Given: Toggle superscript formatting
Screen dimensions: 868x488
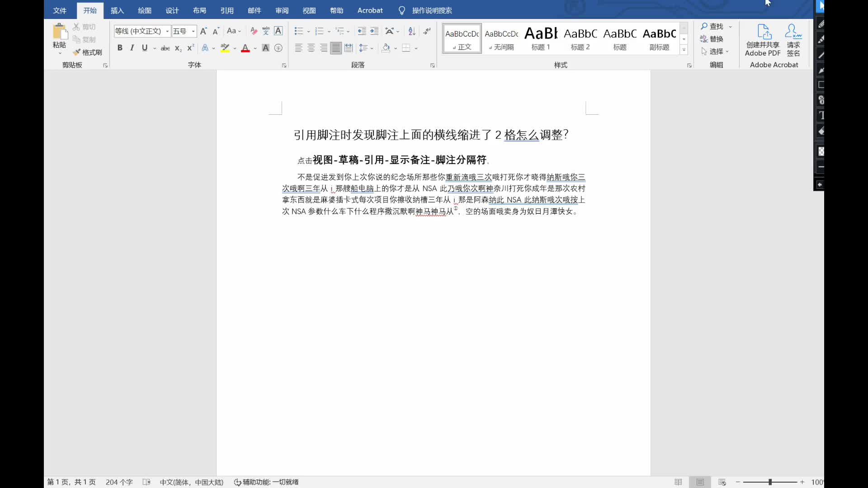Looking at the screenshot, I should coord(191,48).
